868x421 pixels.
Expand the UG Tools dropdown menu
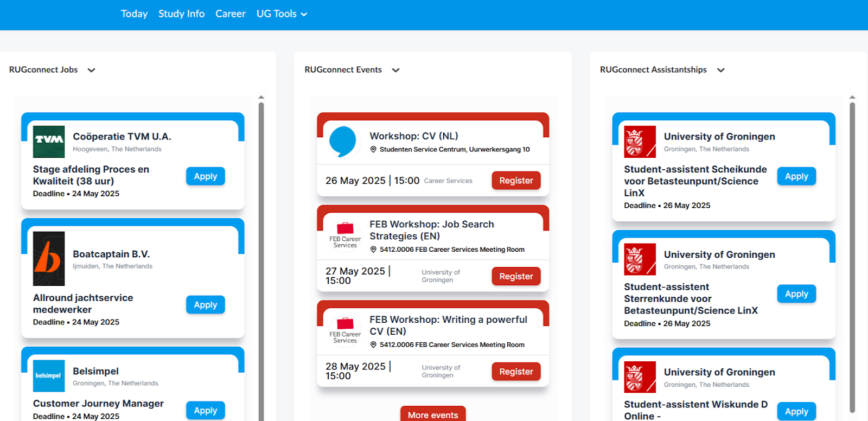282,14
